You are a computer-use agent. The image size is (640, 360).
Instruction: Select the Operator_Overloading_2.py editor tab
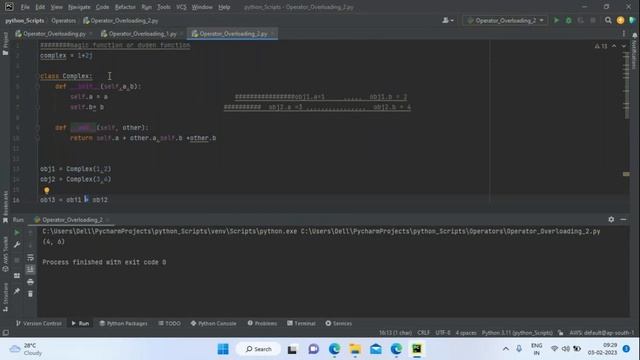(233, 34)
